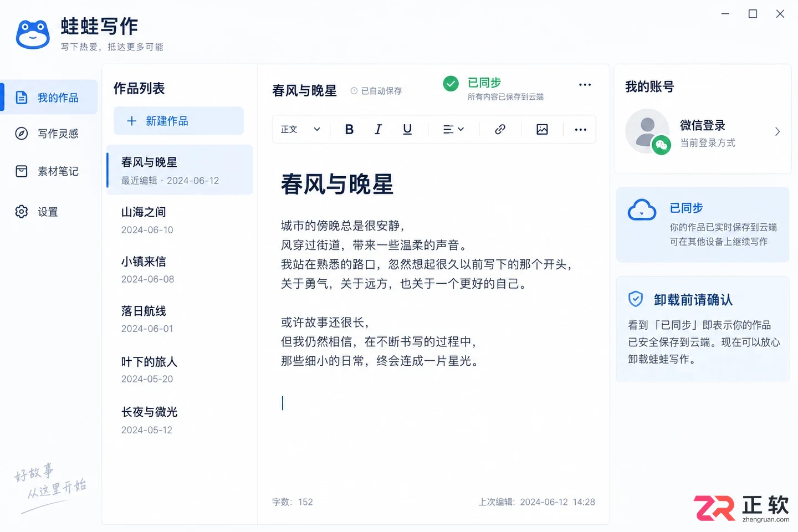The image size is (798, 532).
Task: Expand the 微信登录 account chevron
Action: point(777,131)
